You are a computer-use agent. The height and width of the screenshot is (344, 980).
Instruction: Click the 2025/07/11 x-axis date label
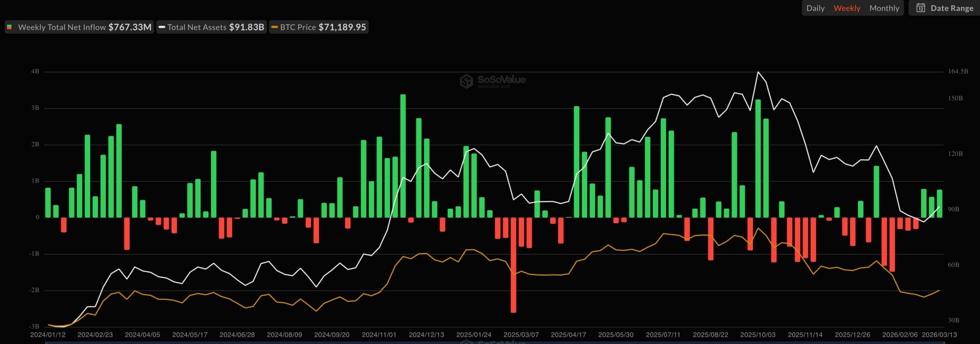click(x=663, y=335)
